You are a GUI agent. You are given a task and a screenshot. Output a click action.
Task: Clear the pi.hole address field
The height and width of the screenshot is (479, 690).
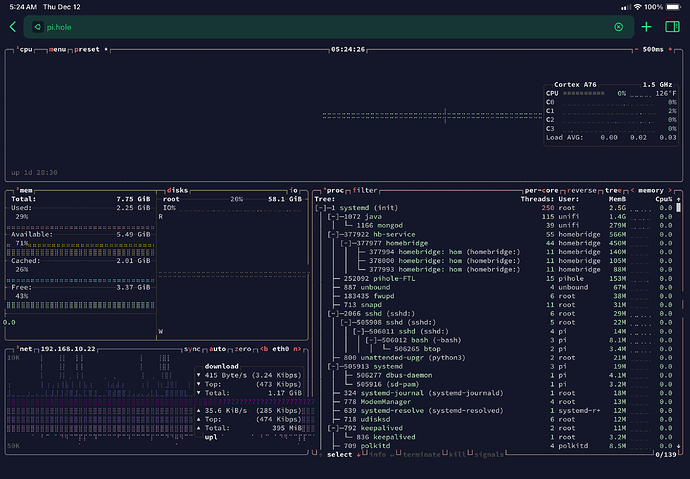[618, 27]
